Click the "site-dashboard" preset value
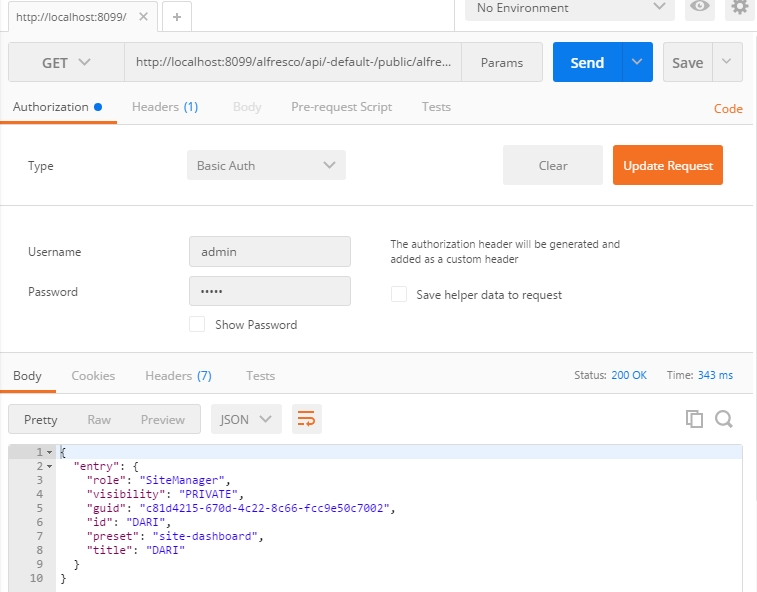Image resolution: width=757 pixels, height=592 pixels. pos(205,536)
